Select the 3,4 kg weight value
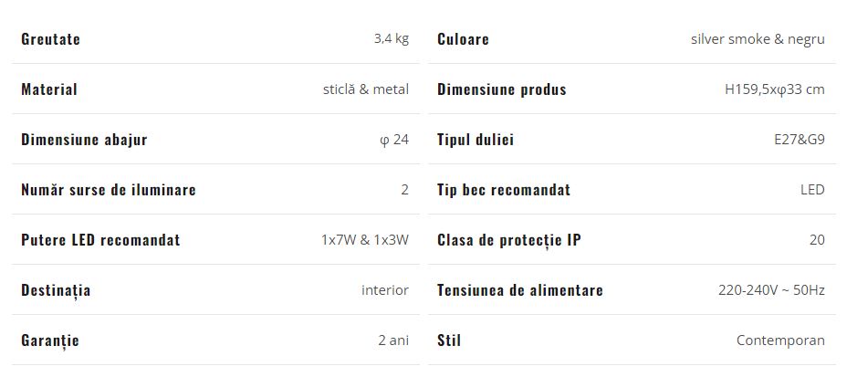 (392, 38)
